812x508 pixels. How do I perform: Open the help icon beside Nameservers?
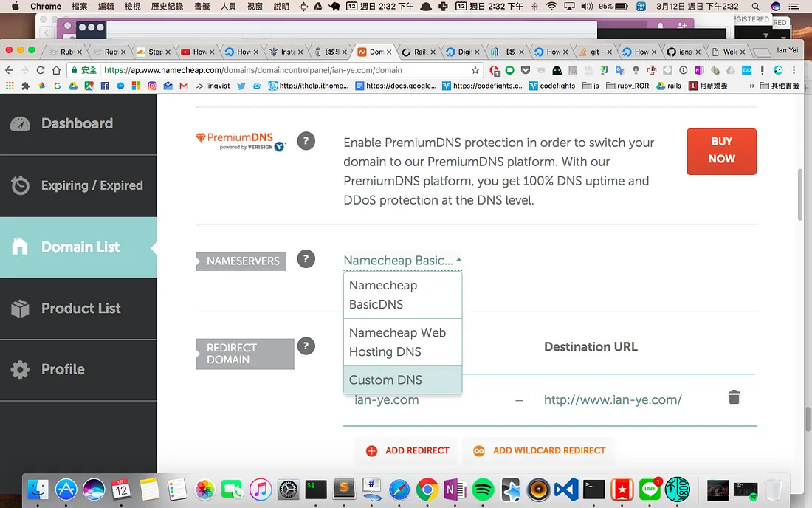(x=306, y=259)
